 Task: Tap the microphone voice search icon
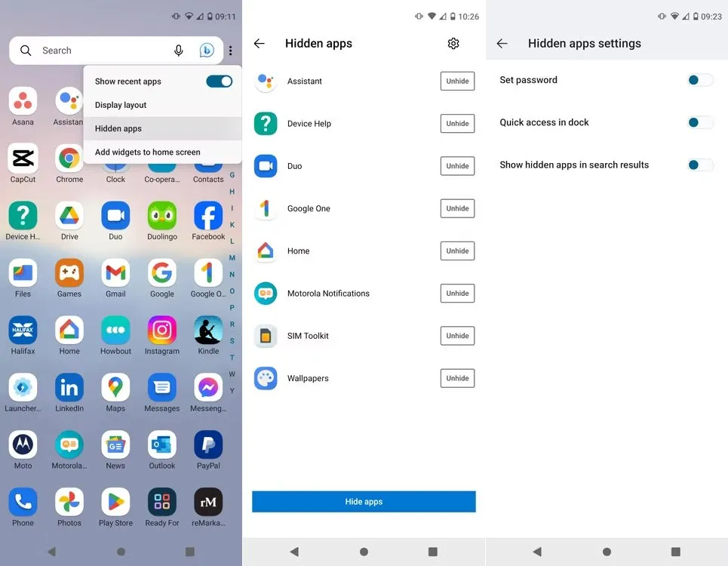click(x=179, y=51)
